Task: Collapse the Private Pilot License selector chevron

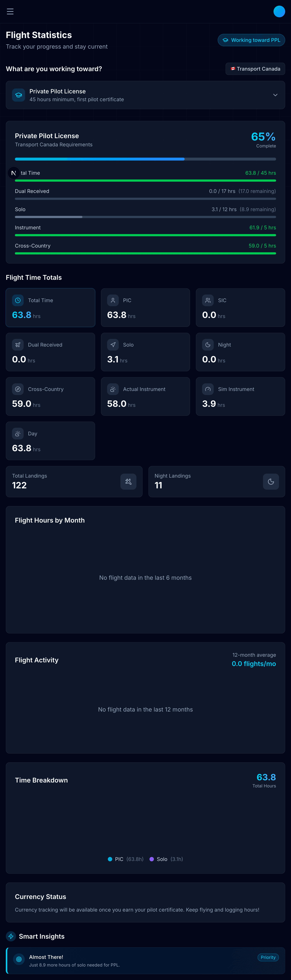Action: [275, 95]
